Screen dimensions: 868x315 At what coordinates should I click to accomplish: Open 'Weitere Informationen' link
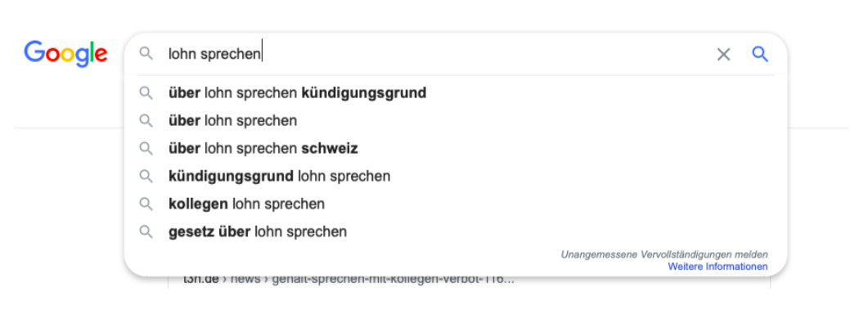pyautogui.click(x=717, y=267)
